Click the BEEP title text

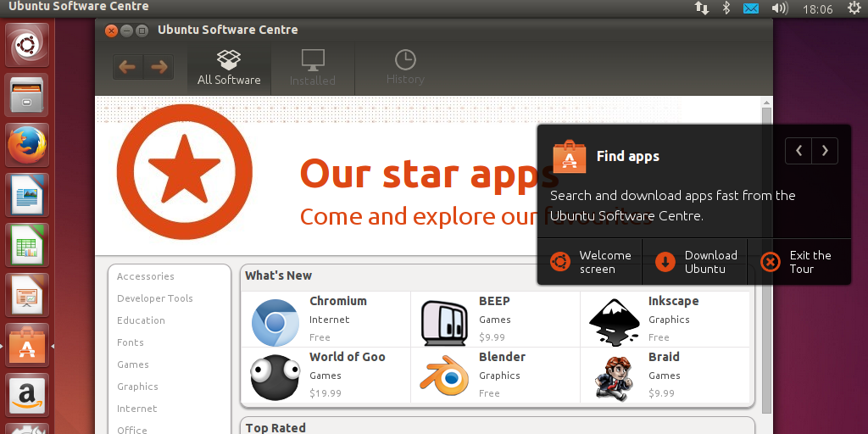coord(494,301)
